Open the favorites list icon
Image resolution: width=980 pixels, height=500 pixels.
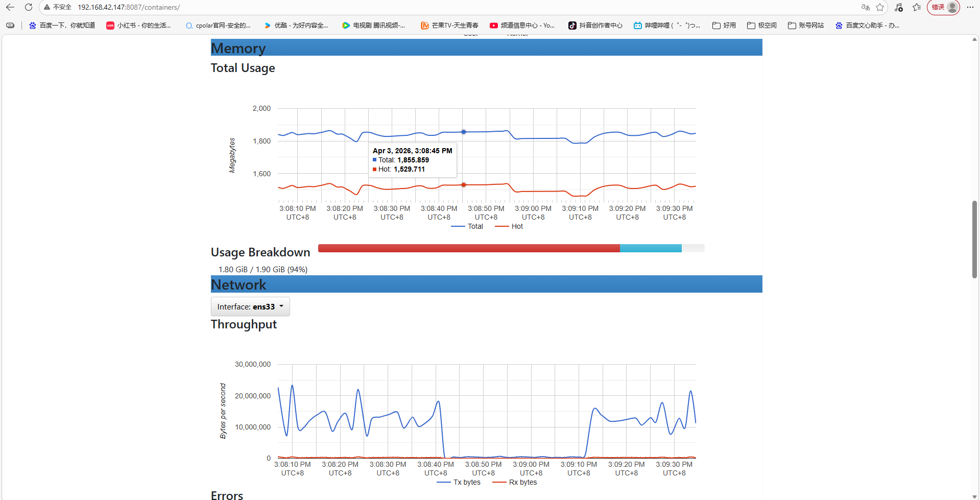pos(917,7)
